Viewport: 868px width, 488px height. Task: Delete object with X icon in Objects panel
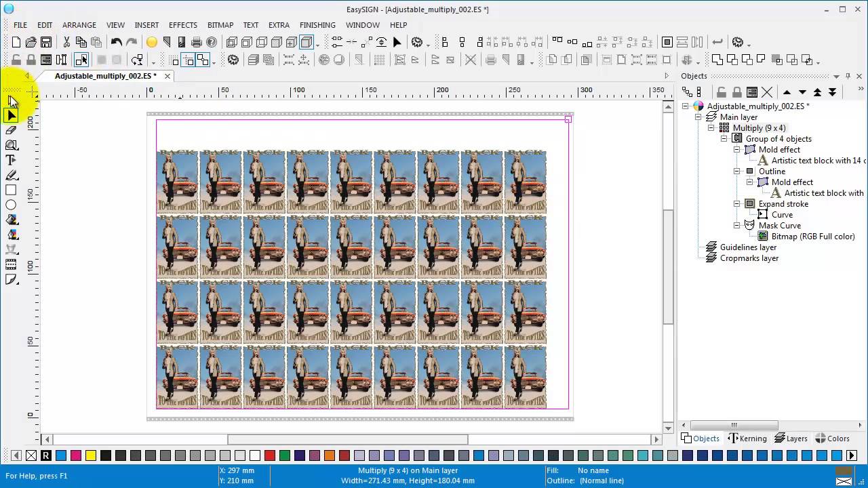pyautogui.click(x=767, y=92)
